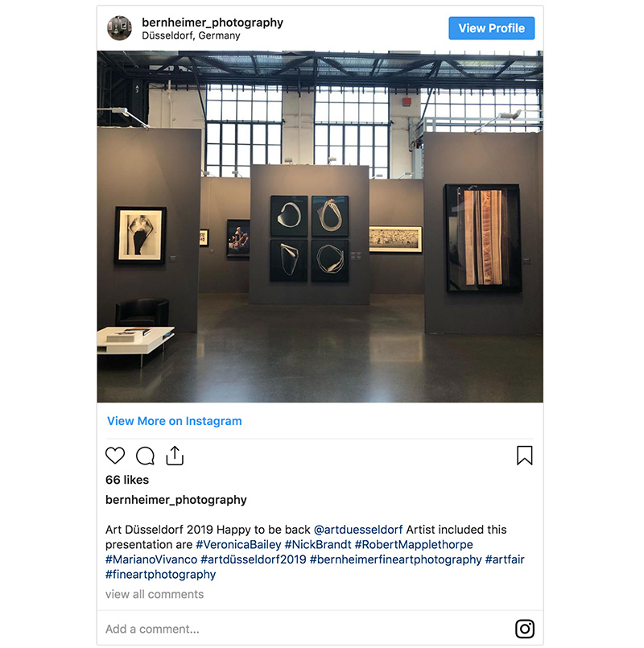
Task: Focus the Add a comment field
Action: click(306, 629)
